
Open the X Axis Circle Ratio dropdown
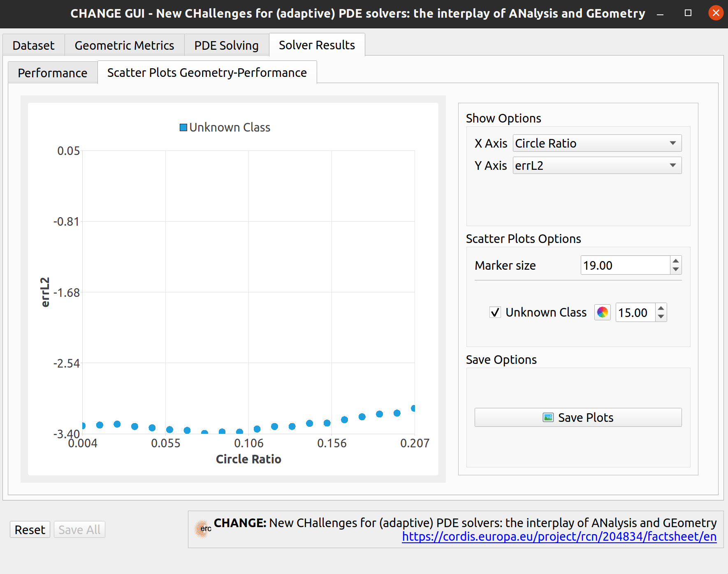pos(597,143)
